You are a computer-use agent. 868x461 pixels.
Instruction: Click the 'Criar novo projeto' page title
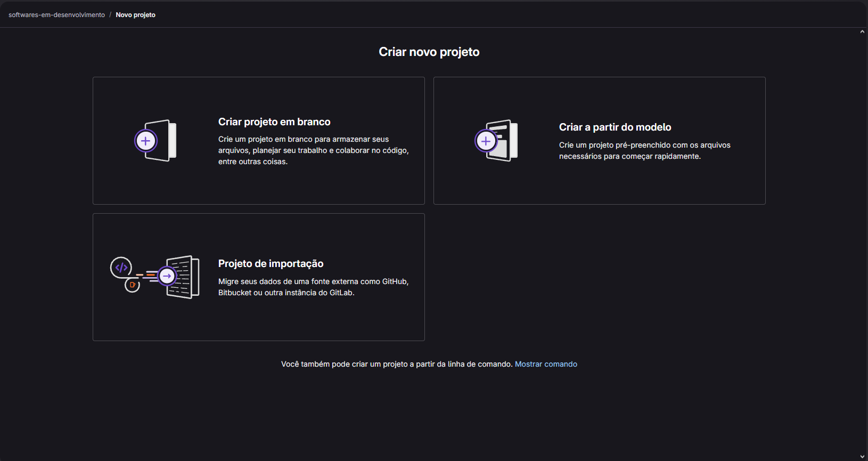click(429, 52)
